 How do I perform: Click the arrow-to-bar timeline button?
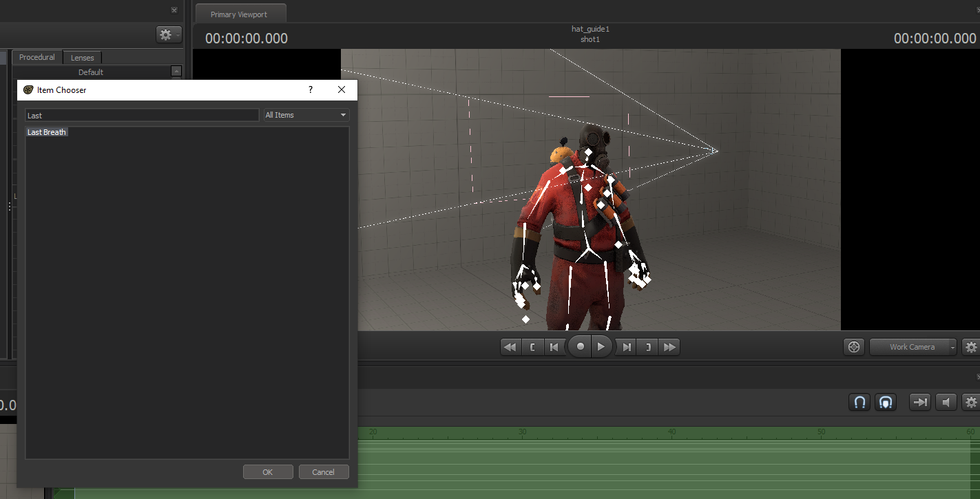(919, 402)
